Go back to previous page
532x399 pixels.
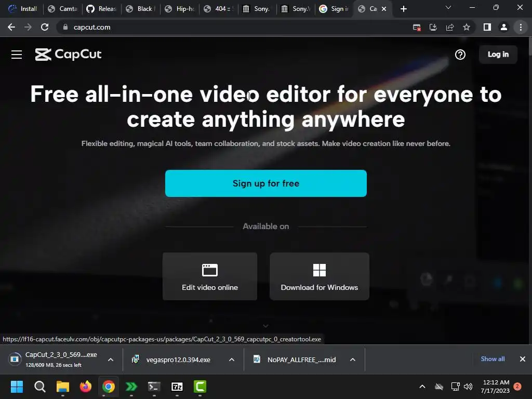coord(11,27)
